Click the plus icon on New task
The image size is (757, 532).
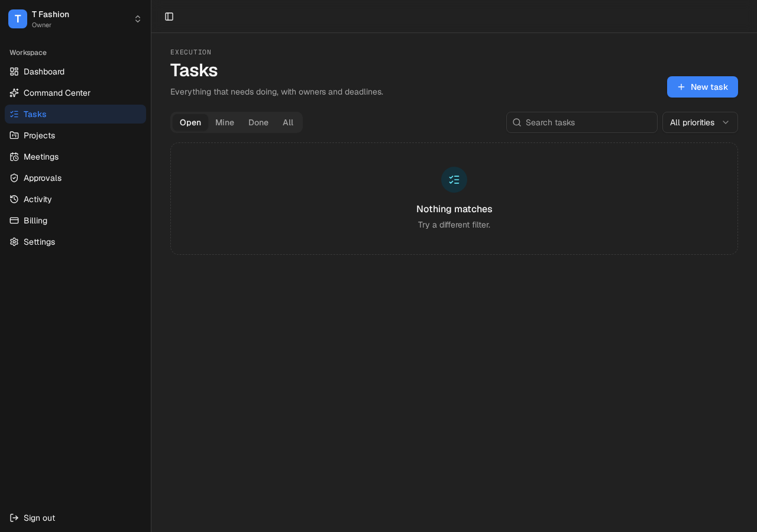pos(681,87)
